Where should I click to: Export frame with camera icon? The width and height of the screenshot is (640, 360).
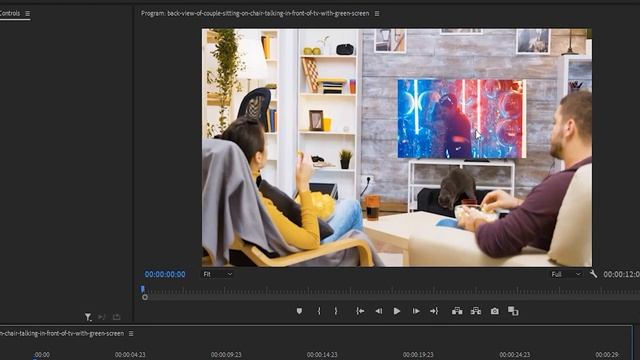(495, 311)
